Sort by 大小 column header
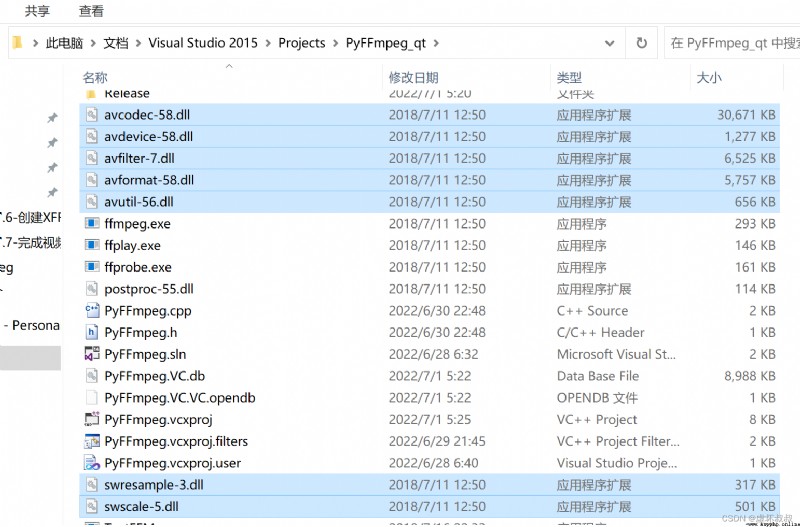Image resolution: width=800 pixels, height=527 pixels. pyautogui.click(x=709, y=78)
